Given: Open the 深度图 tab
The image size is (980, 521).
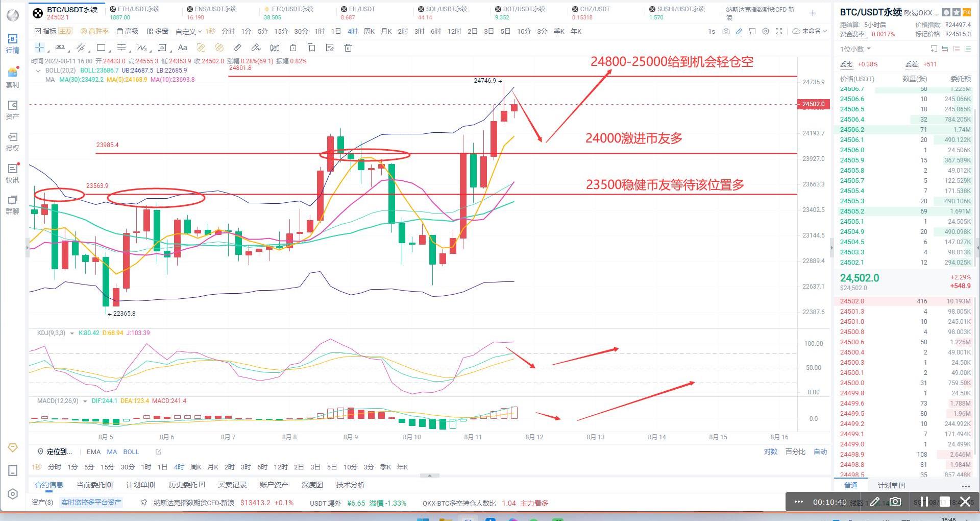Looking at the screenshot, I should click(x=312, y=485).
